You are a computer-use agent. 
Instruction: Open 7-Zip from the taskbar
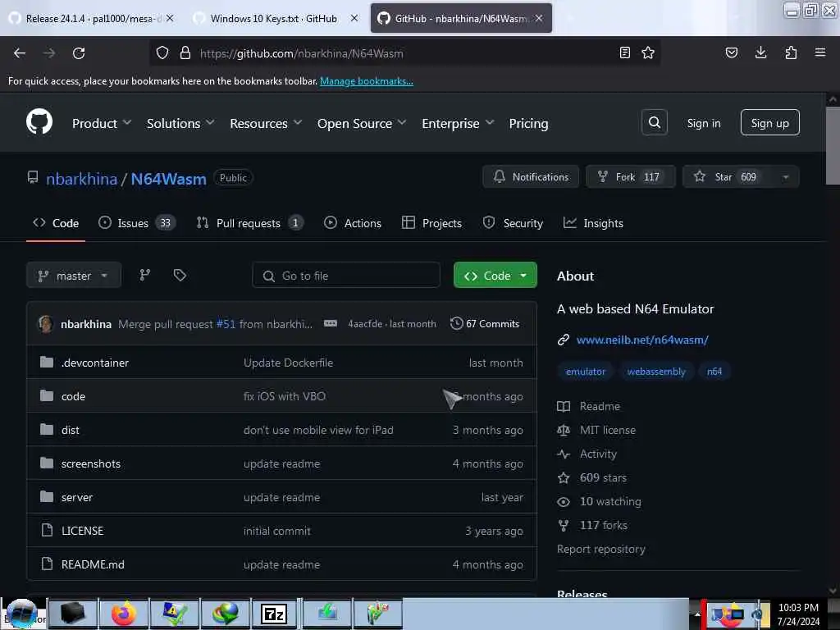(x=274, y=614)
